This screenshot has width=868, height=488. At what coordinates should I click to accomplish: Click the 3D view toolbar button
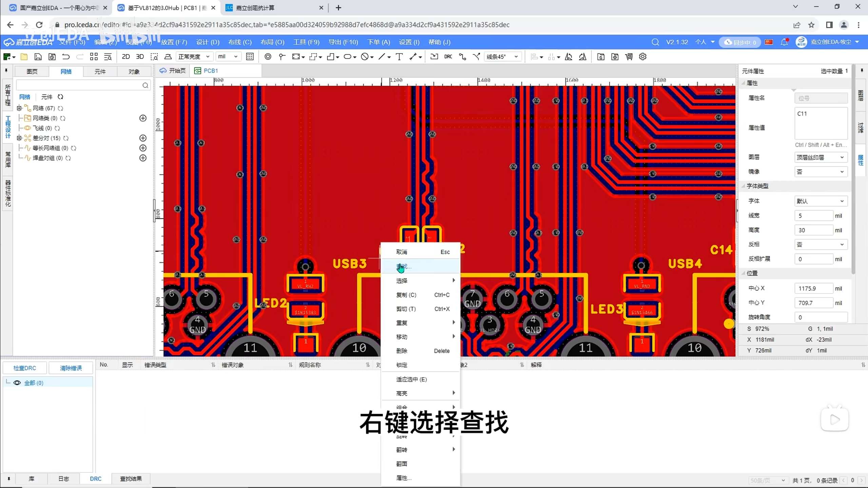(x=140, y=57)
